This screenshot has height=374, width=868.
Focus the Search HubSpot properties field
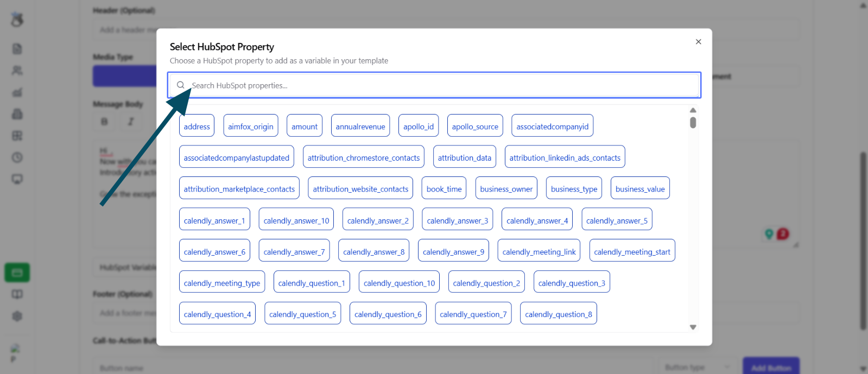point(434,85)
